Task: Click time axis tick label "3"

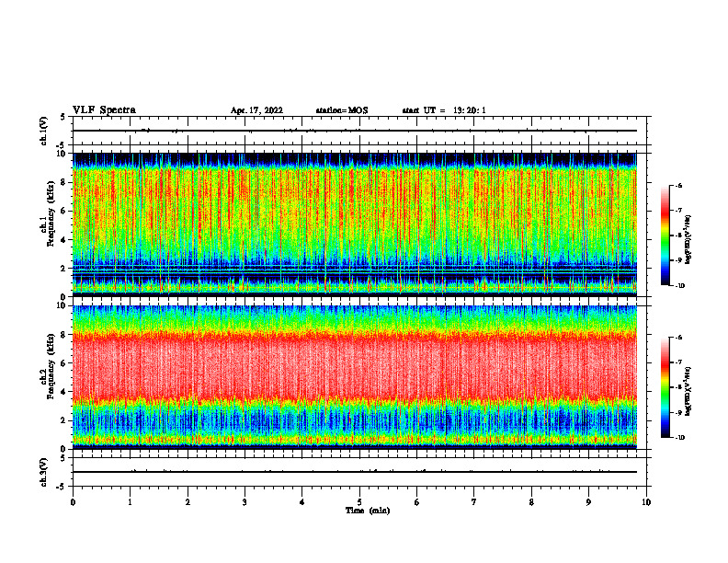Action: tap(245, 502)
